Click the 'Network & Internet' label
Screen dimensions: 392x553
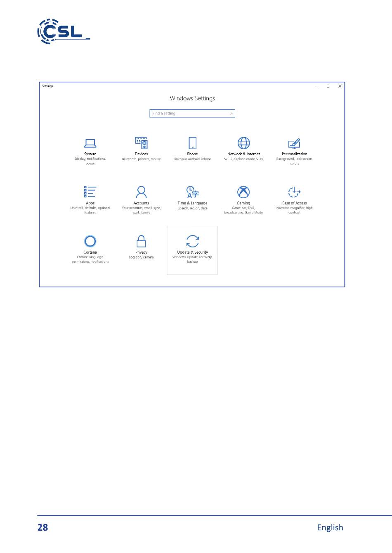243,154
